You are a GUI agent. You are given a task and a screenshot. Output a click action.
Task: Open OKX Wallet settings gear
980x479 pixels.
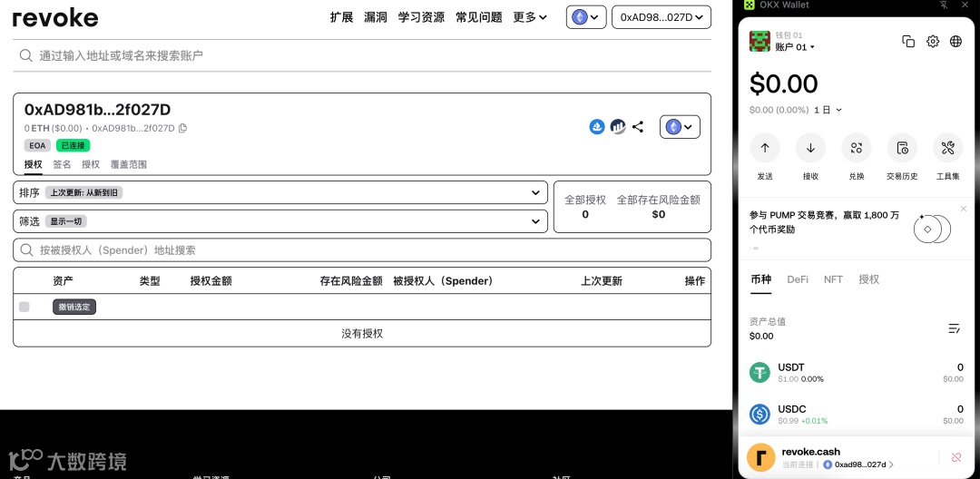point(933,41)
